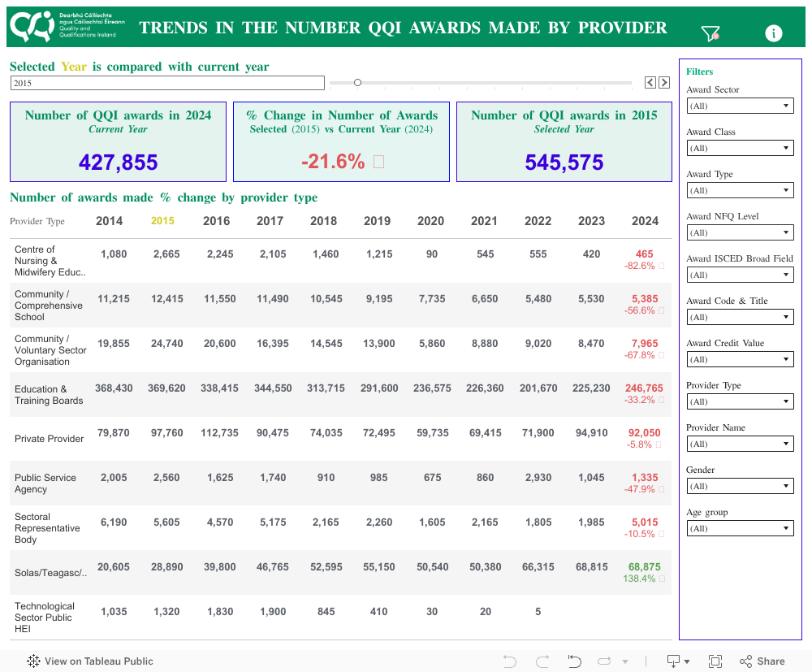812x672 pixels.
Task: Open the Age group dropdown
Action: pyautogui.click(x=740, y=528)
